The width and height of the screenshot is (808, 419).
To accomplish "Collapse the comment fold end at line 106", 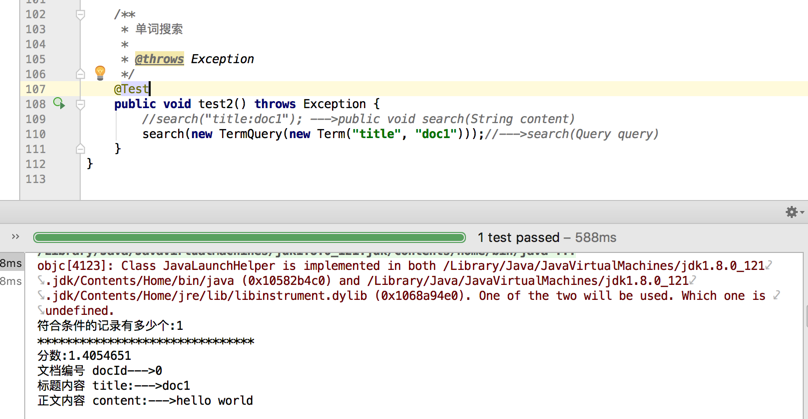I will (80, 74).
